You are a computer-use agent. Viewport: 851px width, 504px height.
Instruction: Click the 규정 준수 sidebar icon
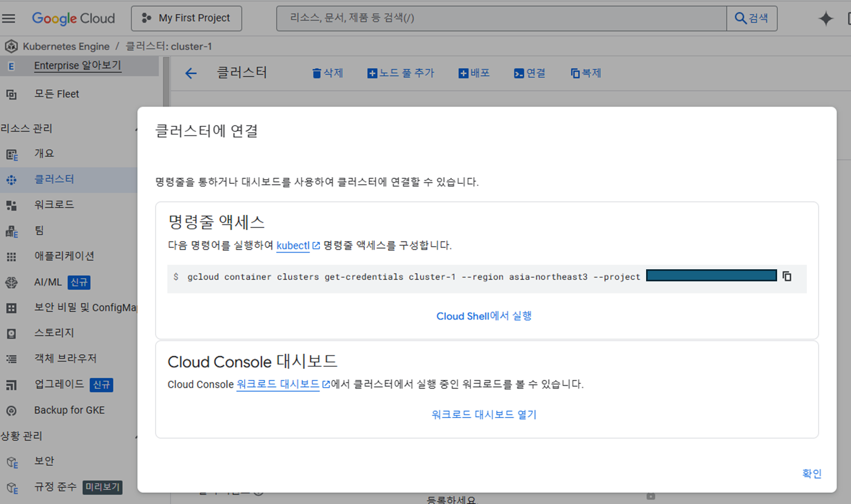[x=12, y=488]
